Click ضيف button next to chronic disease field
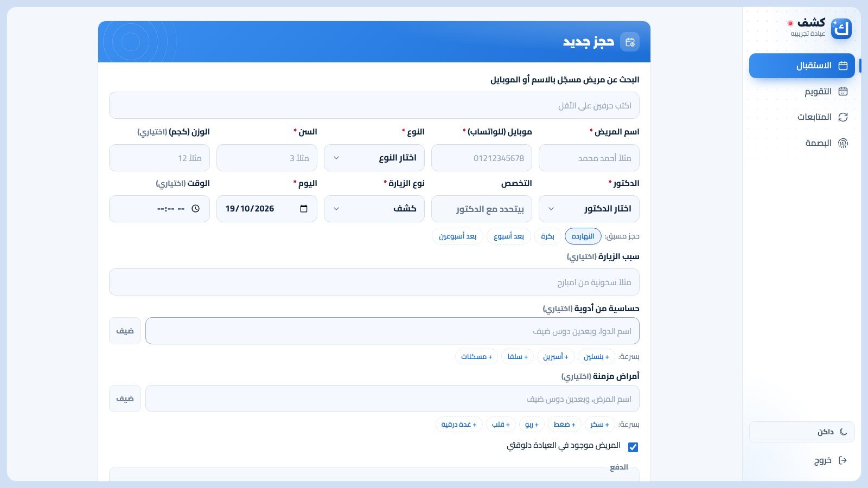This screenshot has width=868, height=488. (x=125, y=399)
